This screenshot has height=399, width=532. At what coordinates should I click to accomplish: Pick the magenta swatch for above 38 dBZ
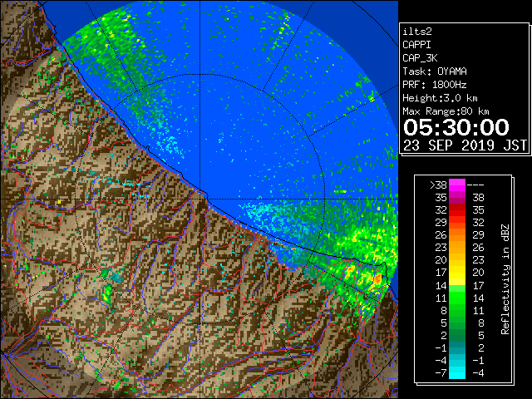pyautogui.click(x=457, y=185)
